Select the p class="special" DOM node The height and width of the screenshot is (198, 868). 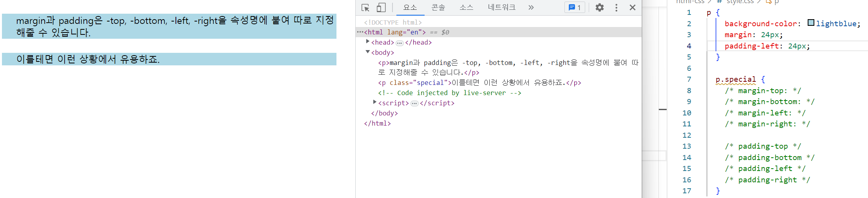479,83
